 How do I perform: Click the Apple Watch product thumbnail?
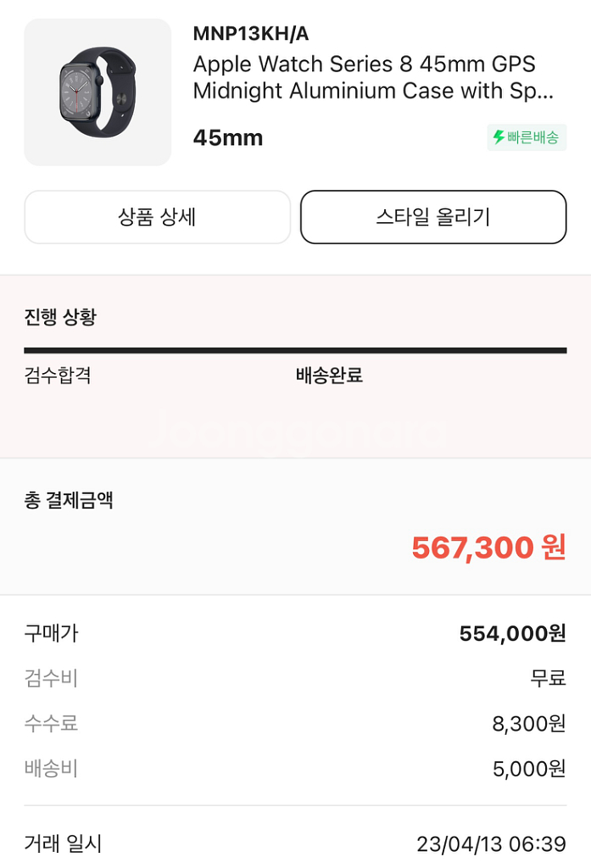(98, 92)
